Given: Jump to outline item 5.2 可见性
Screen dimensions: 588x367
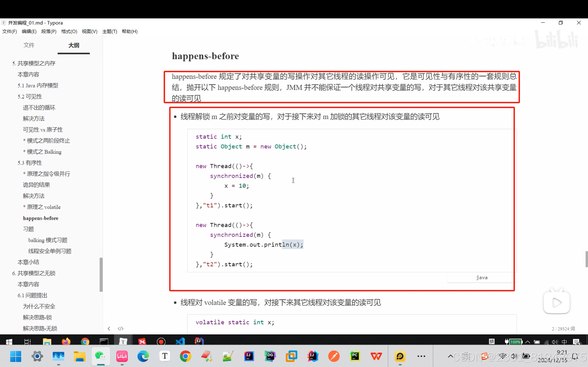Looking at the screenshot, I should (x=30, y=97).
